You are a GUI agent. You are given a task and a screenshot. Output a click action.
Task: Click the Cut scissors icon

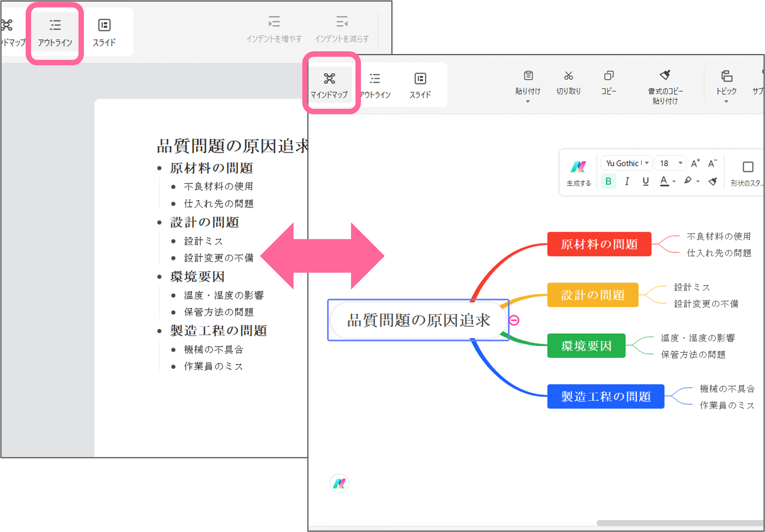click(568, 75)
